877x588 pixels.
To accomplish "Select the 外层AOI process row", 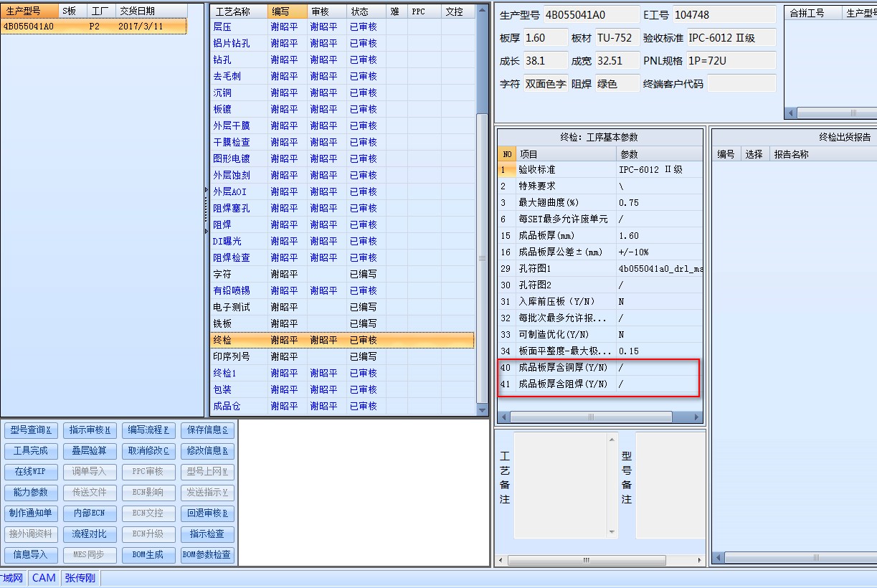I will click(x=343, y=191).
